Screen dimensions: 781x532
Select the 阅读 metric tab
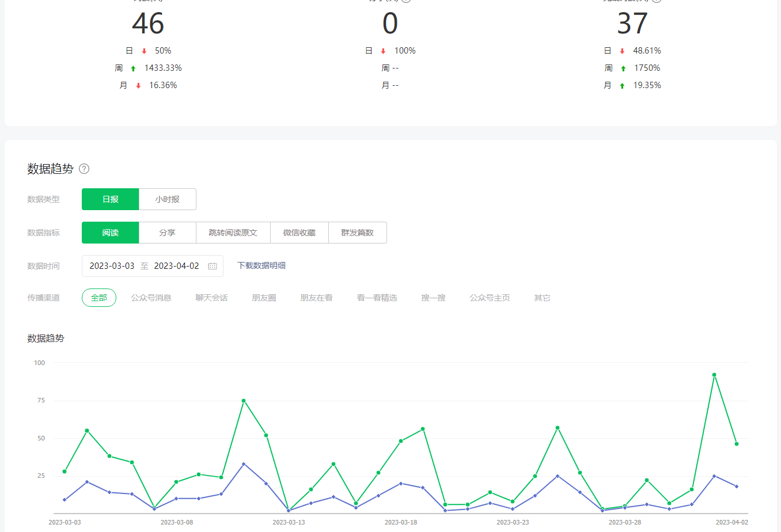point(110,233)
